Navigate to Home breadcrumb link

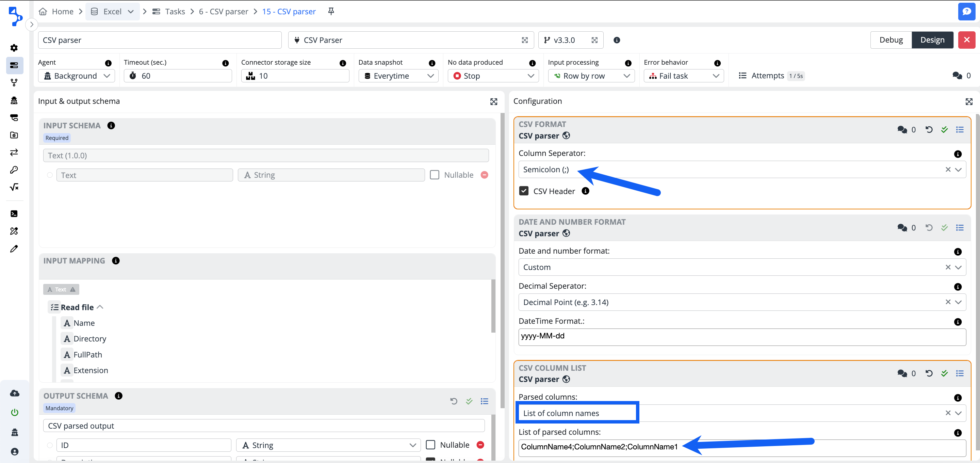tap(62, 12)
